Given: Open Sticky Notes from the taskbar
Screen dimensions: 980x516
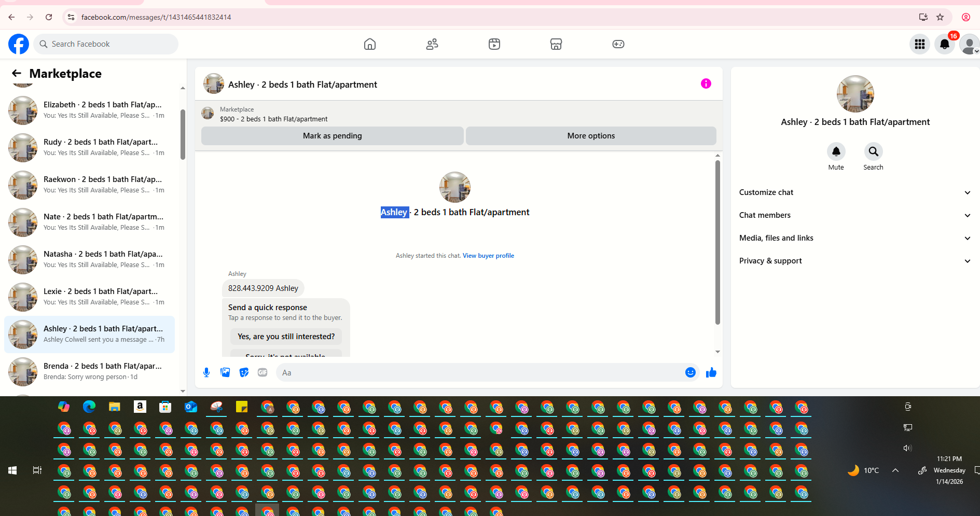Looking at the screenshot, I should tap(242, 407).
